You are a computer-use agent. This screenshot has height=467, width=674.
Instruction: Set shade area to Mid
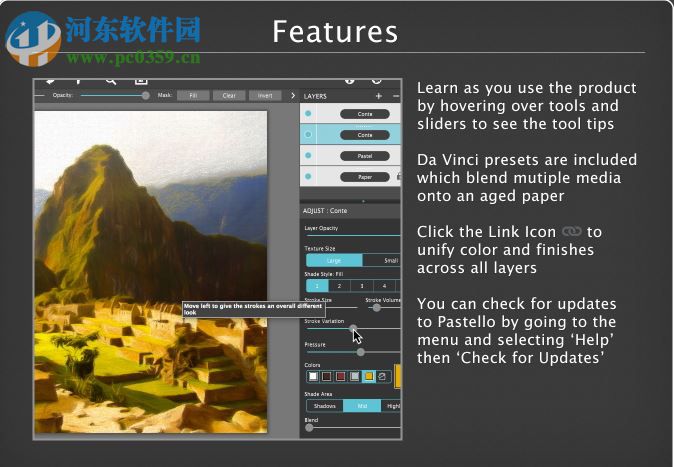click(x=362, y=406)
